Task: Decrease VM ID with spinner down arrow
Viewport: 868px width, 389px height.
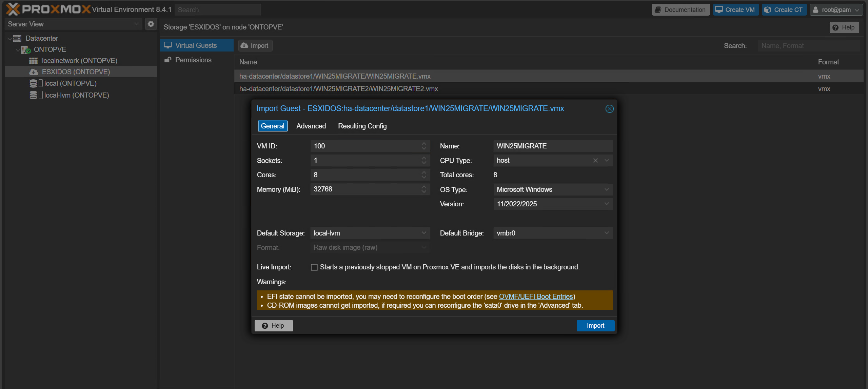Action: pos(424,149)
